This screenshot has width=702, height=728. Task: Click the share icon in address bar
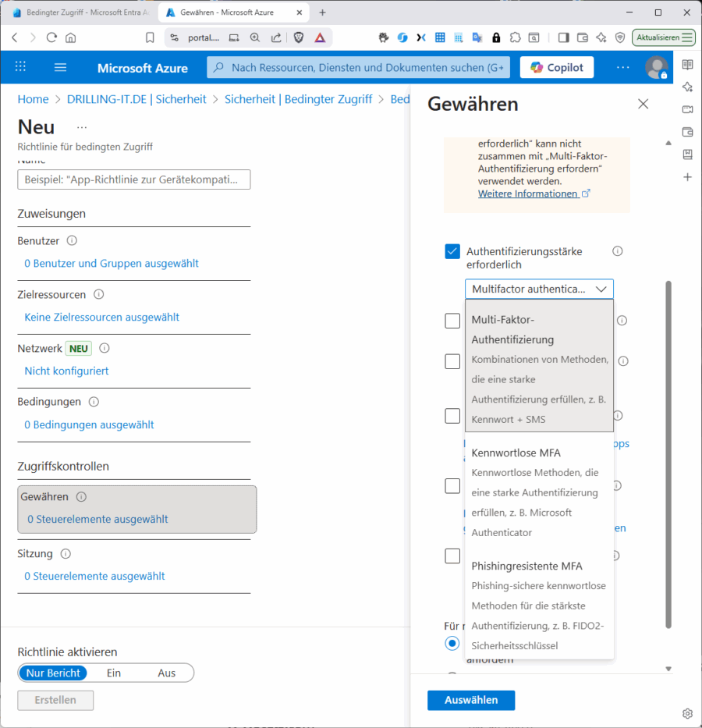(x=276, y=37)
